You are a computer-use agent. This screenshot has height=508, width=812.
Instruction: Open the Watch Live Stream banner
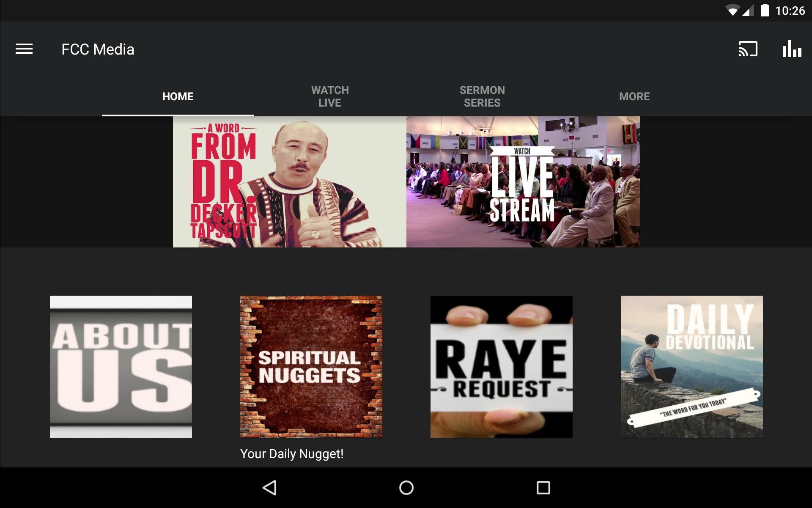tap(523, 182)
